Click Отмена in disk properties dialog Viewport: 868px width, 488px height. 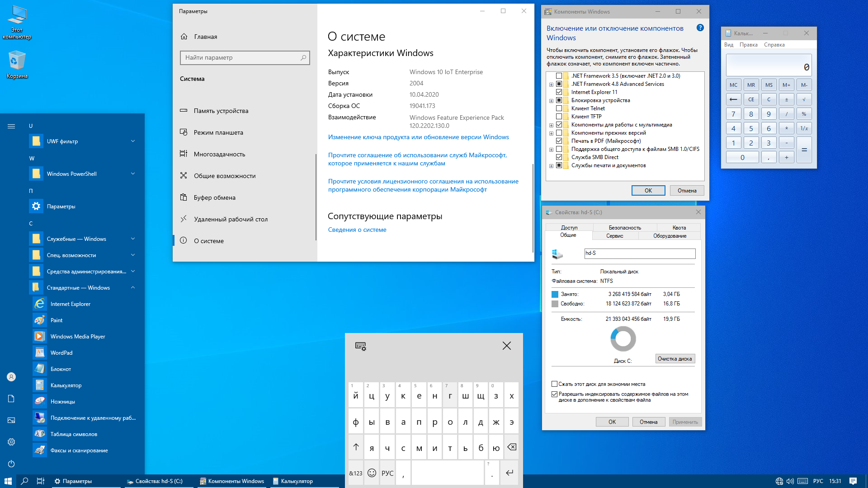pyautogui.click(x=648, y=422)
